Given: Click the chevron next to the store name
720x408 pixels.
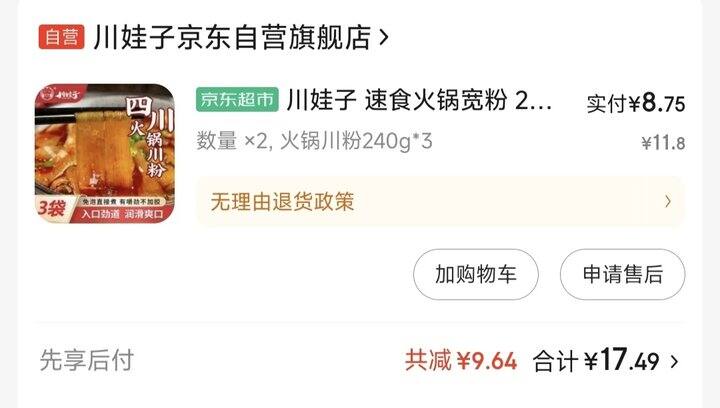Looking at the screenshot, I should [384, 37].
